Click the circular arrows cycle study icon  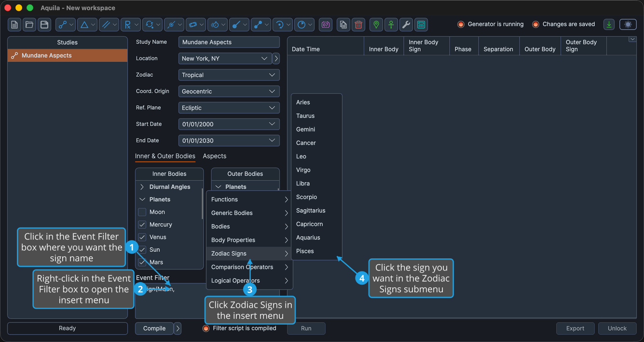coord(149,25)
